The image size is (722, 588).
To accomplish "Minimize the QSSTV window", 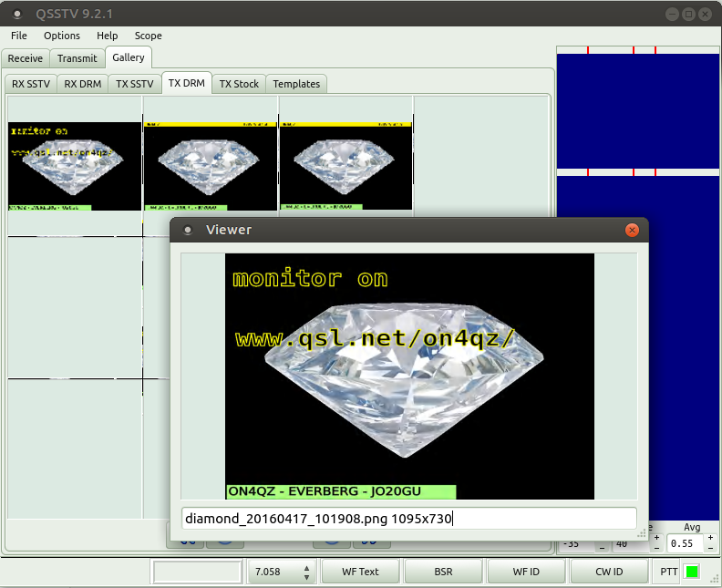I will (x=672, y=15).
